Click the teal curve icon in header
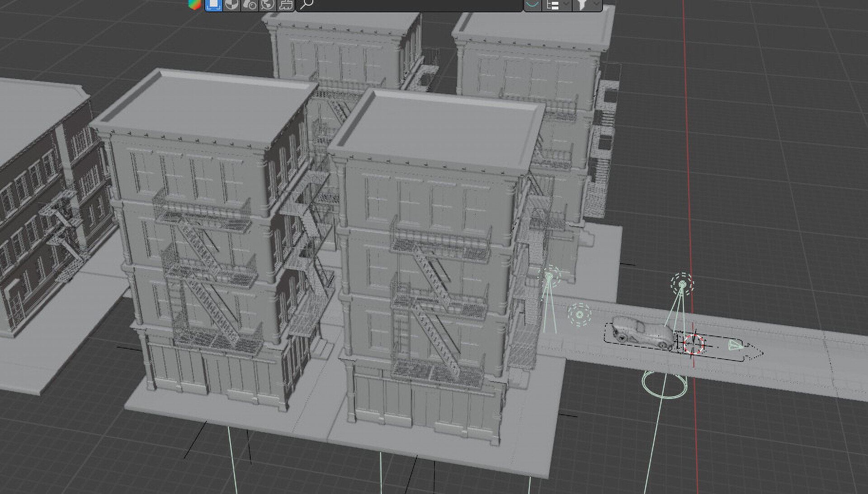The image size is (868, 494). (x=533, y=5)
